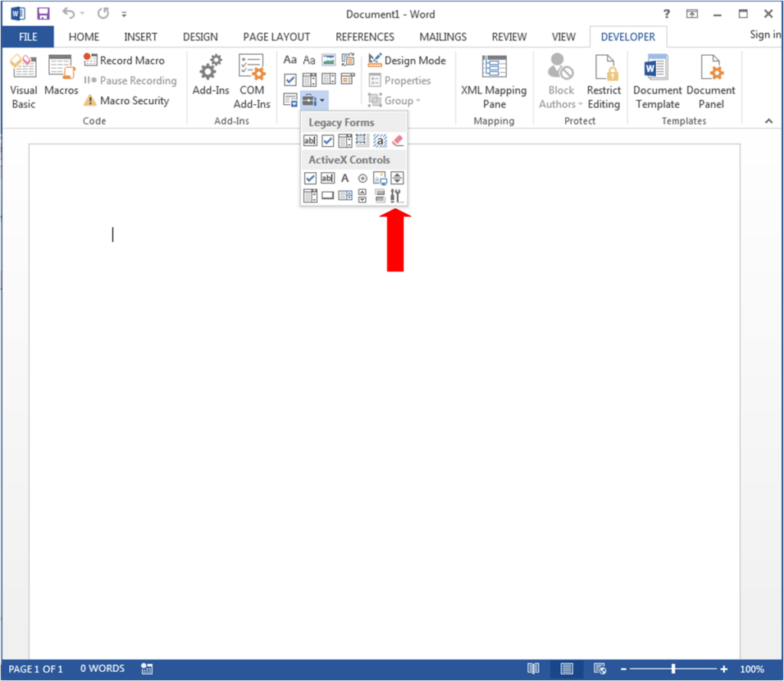Image resolution: width=784 pixels, height=681 pixels.
Task: Insert an ActiveX Check Box control
Action: (310, 178)
